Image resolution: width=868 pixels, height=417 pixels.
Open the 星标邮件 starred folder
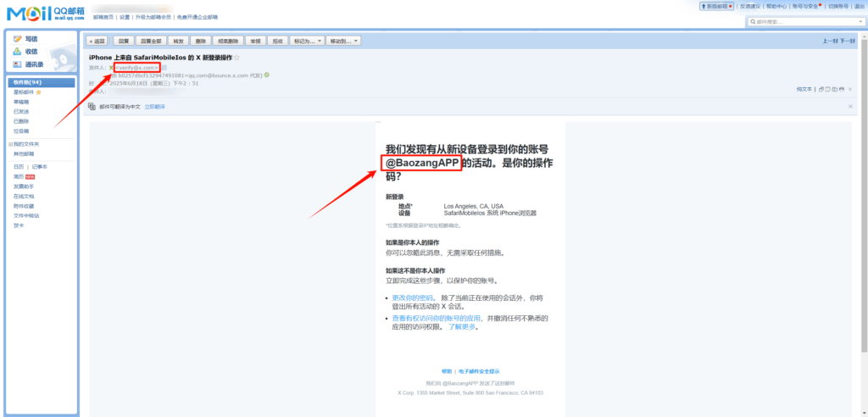[24, 92]
